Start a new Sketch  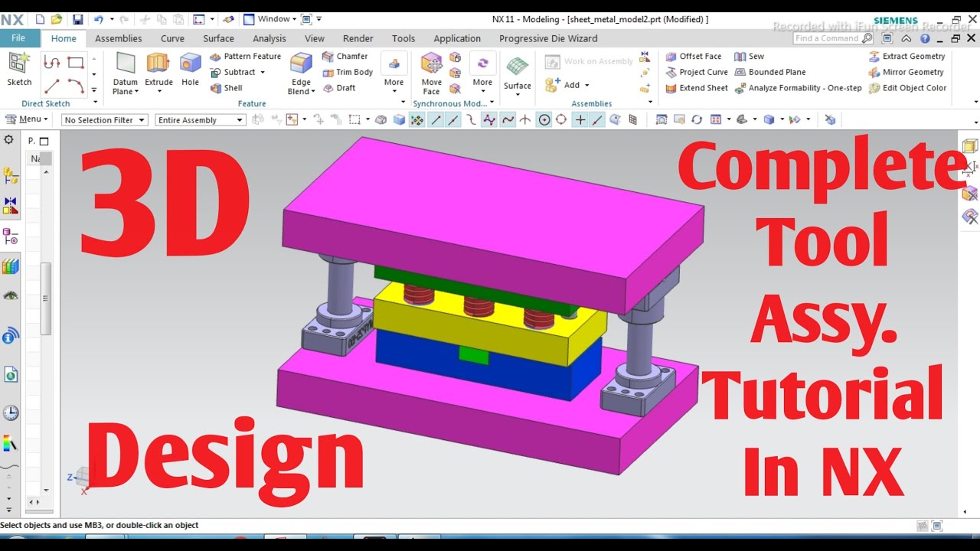(x=19, y=69)
